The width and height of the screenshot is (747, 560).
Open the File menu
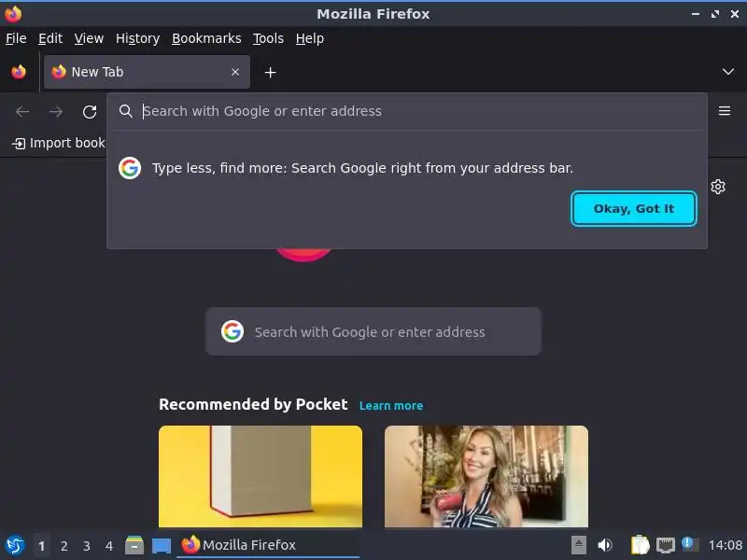click(x=16, y=38)
